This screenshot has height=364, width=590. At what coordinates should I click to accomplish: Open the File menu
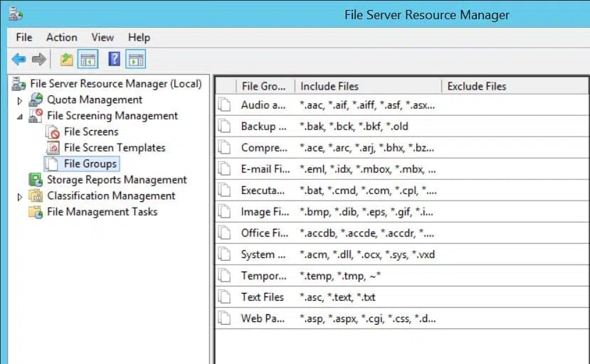click(x=24, y=37)
